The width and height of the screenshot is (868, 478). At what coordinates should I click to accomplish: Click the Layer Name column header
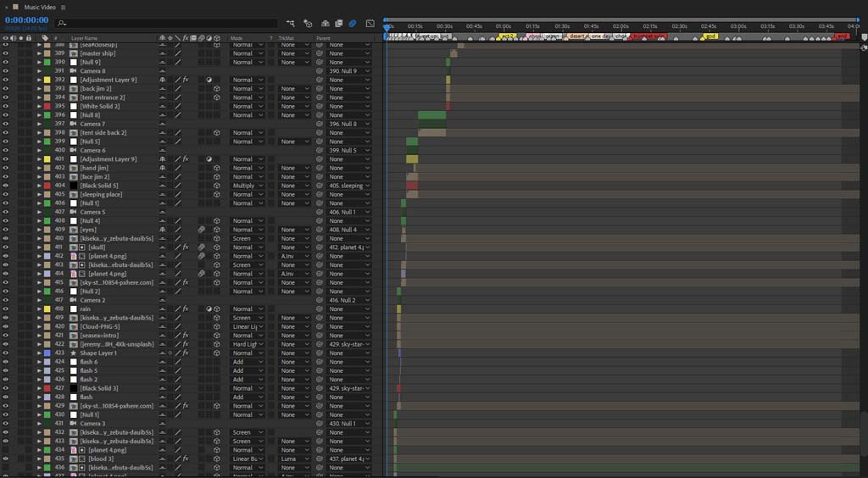84,38
